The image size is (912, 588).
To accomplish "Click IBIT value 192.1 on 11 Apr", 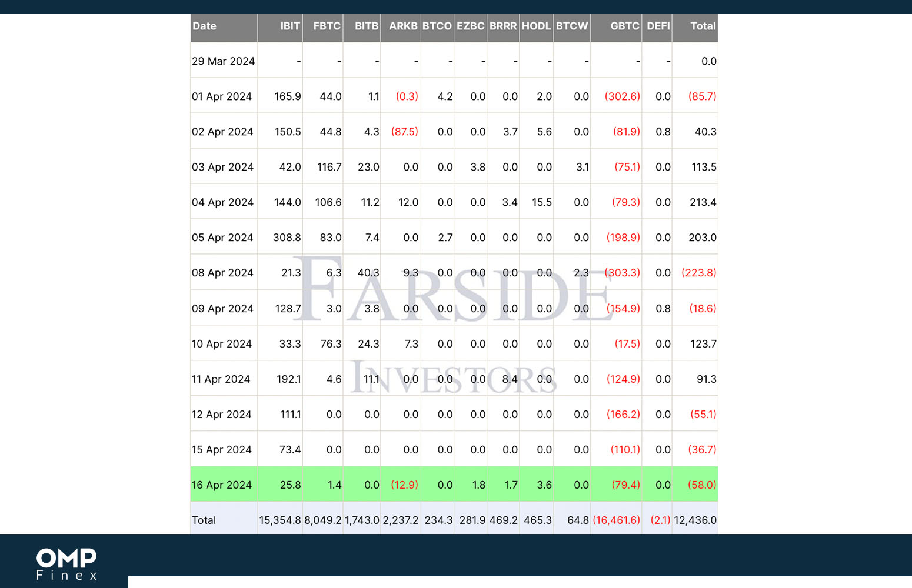I will [289, 379].
